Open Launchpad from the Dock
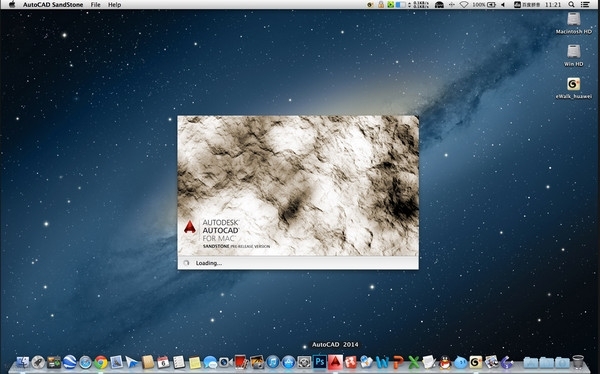Image resolution: width=600 pixels, height=374 pixels. coord(38,362)
